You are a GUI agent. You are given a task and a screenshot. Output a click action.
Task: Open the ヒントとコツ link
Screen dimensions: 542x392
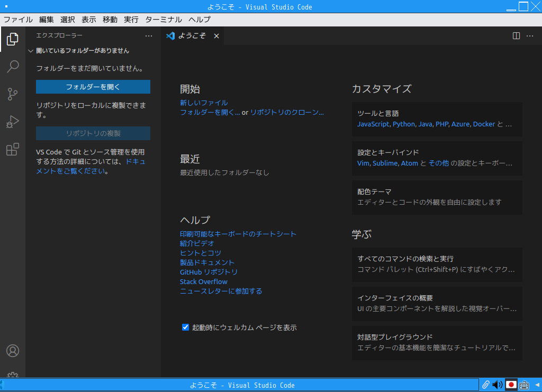(201, 253)
